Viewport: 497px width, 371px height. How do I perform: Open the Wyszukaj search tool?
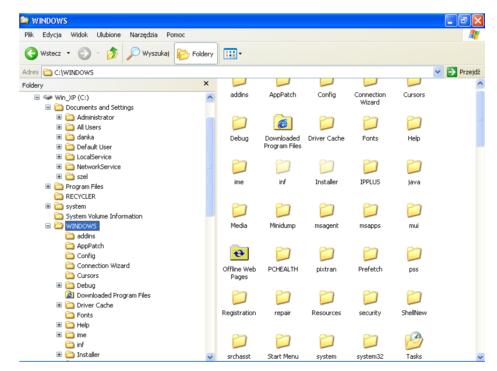click(148, 53)
